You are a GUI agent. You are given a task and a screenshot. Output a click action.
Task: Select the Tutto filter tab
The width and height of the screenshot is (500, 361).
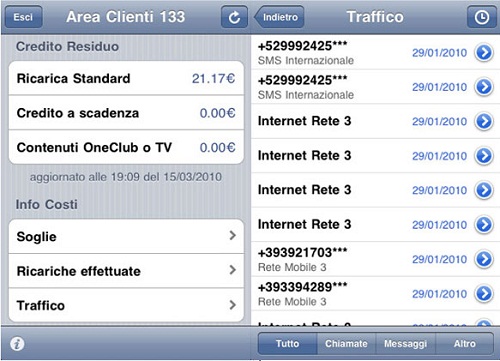(287, 343)
